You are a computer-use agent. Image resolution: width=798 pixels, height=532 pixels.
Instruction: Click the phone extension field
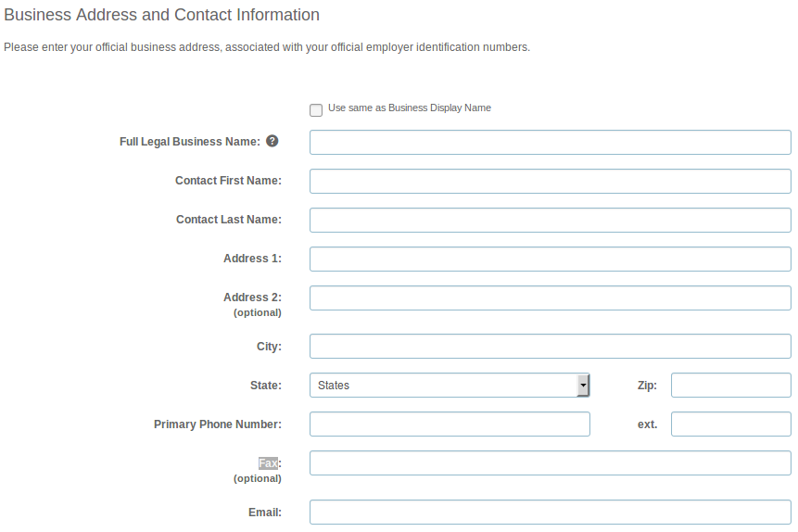tap(731, 424)
